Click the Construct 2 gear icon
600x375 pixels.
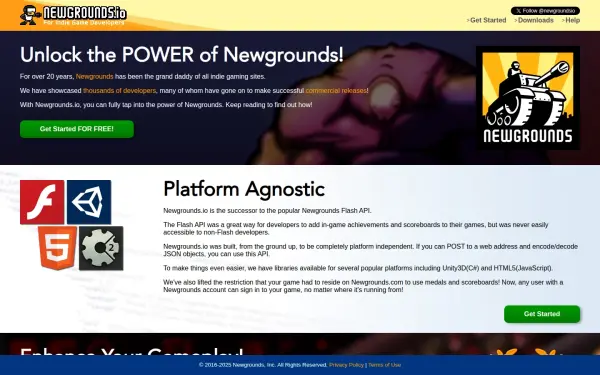[101, 248]
